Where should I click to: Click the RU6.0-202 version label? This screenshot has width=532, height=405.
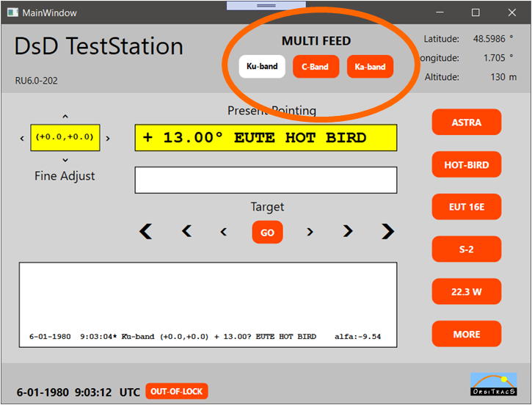click(36, 81)
